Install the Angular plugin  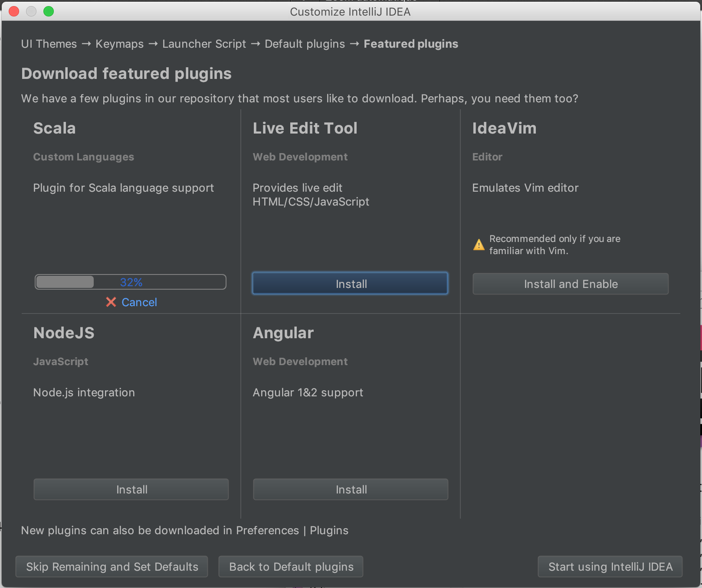click(x=351, y=490)
